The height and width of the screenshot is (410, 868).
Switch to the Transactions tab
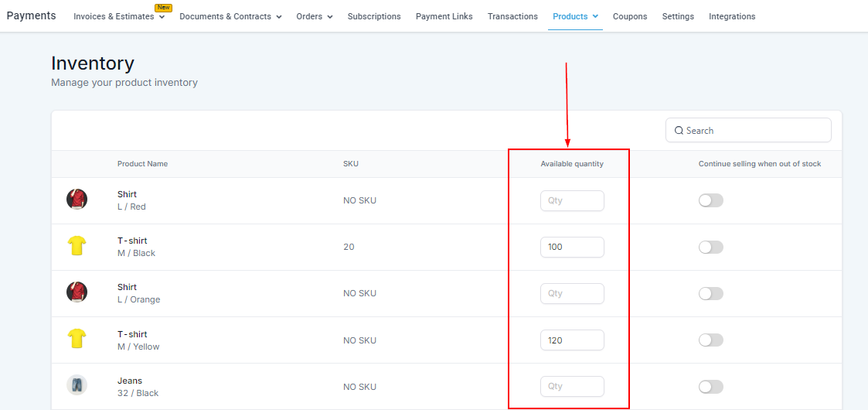[512, 16]
